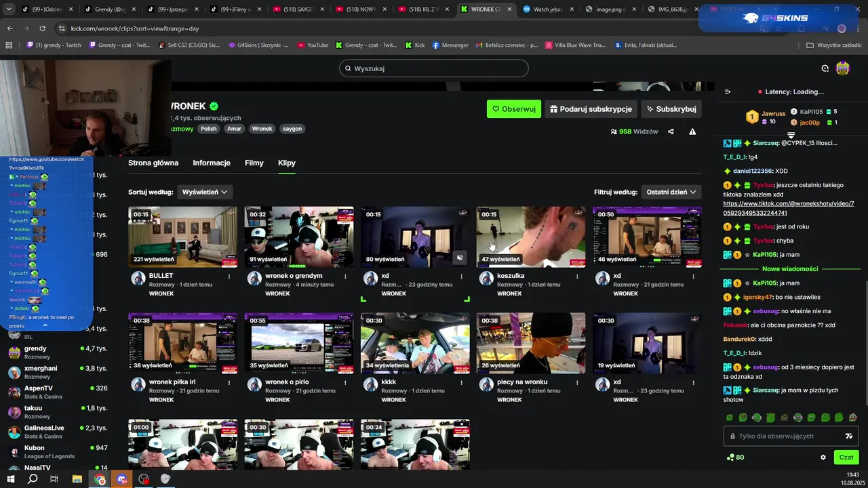Open options menu for BULLET clip
Image resolution: width=868 pixels, height=488 pixels.
click(229, 276)
